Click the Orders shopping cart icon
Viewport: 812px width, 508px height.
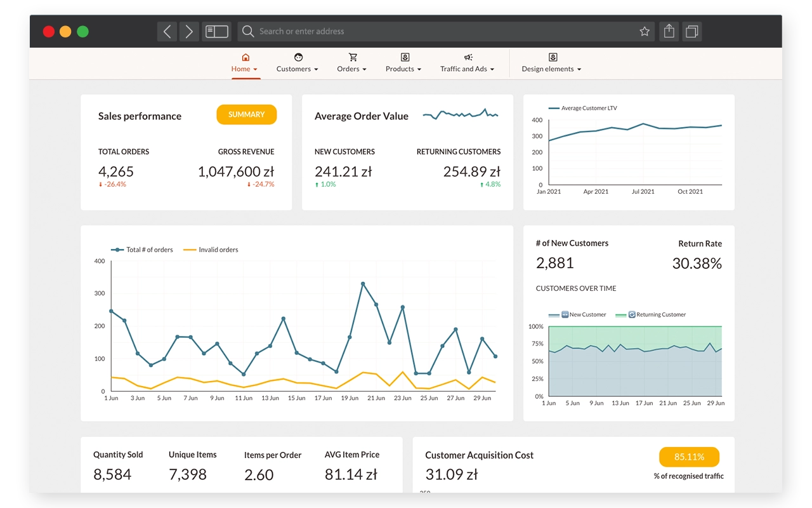(x=353, y=57)
